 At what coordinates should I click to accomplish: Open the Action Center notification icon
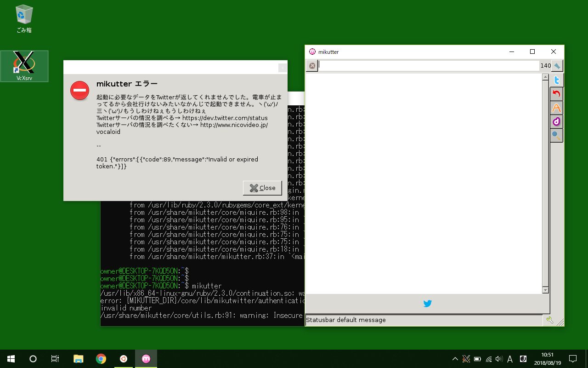coord(573,359)
